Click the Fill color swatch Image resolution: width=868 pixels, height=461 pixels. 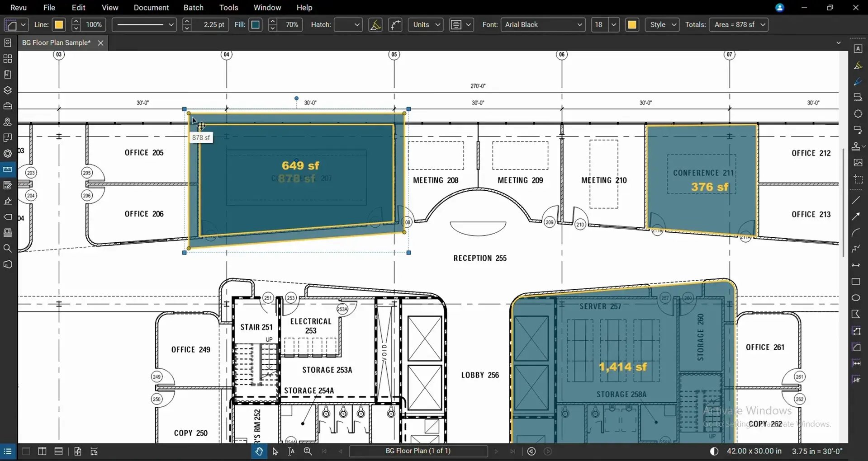[x=256, y=25]
